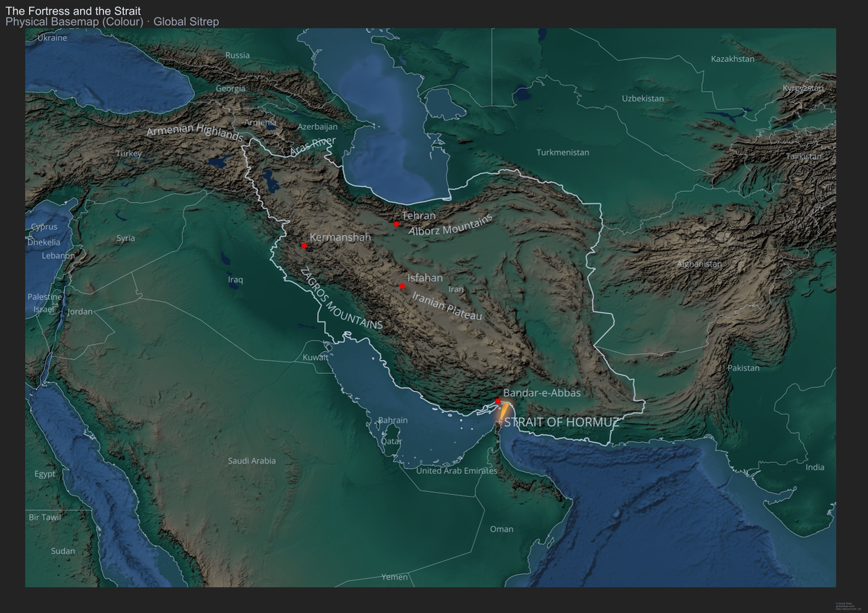Toggle the STRAIT OF HORMUZ label
This screenshot has width=868, height=613.
(x=562, y=420)
